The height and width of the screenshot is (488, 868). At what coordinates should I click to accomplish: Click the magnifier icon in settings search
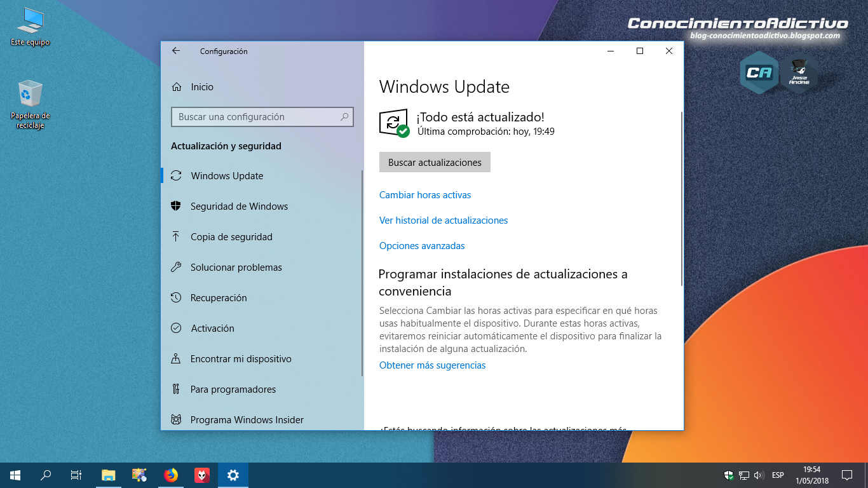coord(344,117)
